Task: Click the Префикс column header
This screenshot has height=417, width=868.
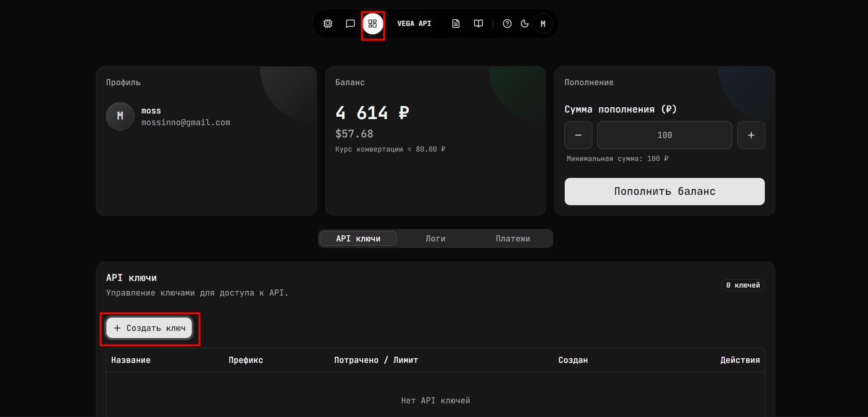Action: 246,360
